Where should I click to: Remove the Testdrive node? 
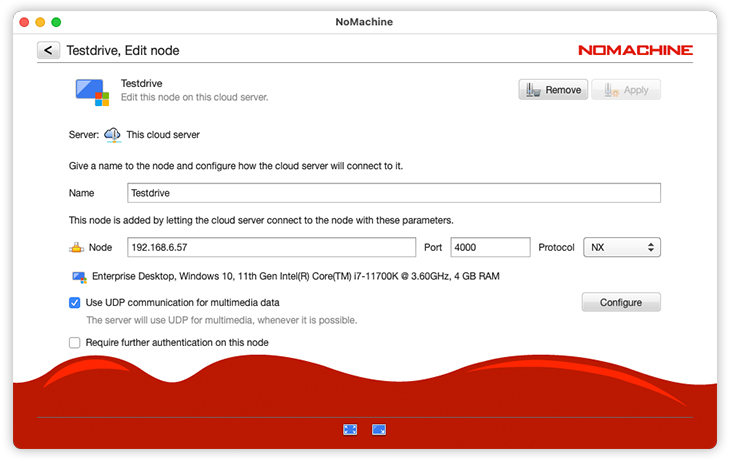pos(552,90)
